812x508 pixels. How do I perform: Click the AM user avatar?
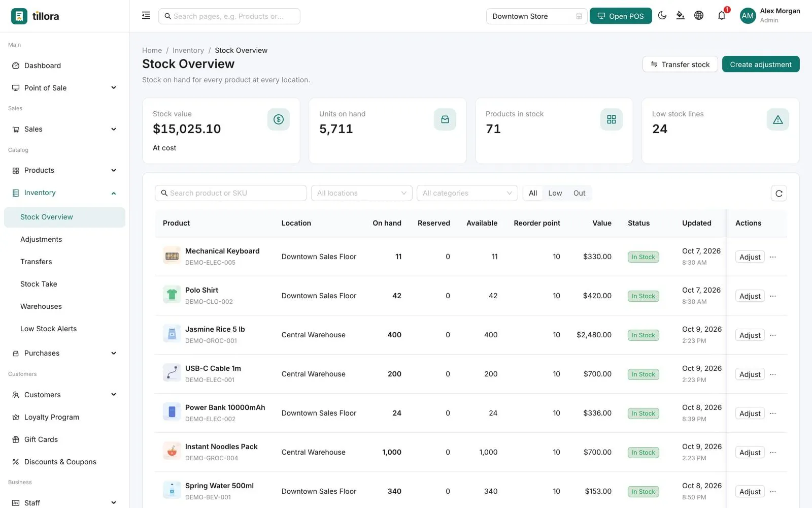coord(748,16)
